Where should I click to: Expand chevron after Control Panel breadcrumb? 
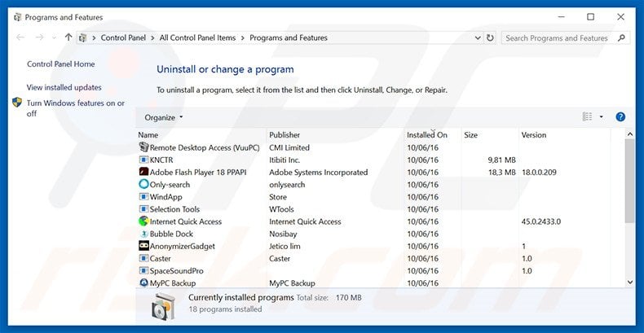coord(152,37)
